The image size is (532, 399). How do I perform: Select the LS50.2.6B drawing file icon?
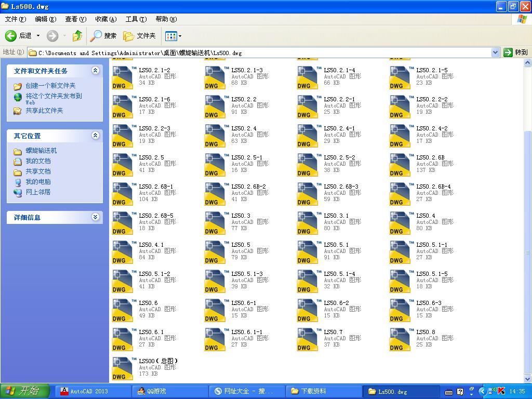point(400,165)
